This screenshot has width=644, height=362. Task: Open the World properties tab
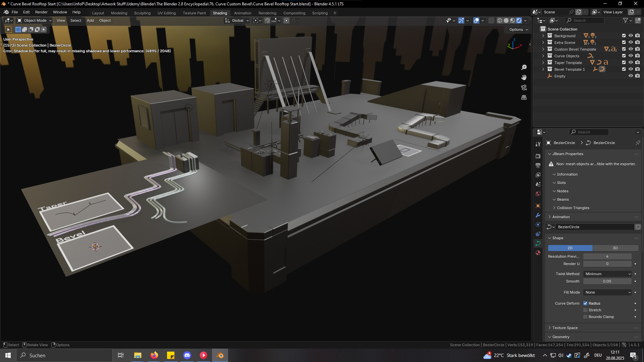pyautogui.click(x=538, y=194)
